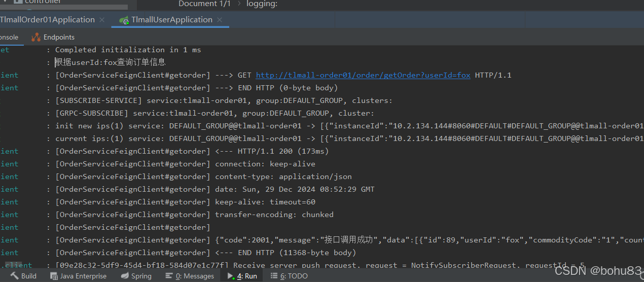The width and height of the screenshot is (644, 282).
Task: Click the 'date: Sun, 29 Dec 2024' log line
Action: [215, 189]
